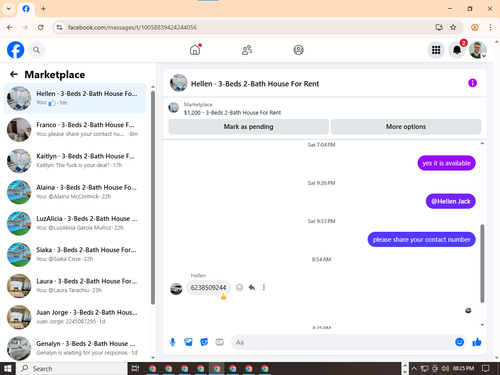Click the Aa message input field
This screenshot has width=500, height=375.
(x=343, y=342)
